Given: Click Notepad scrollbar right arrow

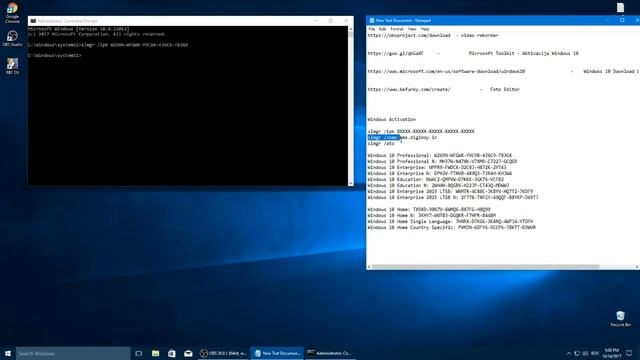Looking at the screenshot, I should [x=637, y=267].
